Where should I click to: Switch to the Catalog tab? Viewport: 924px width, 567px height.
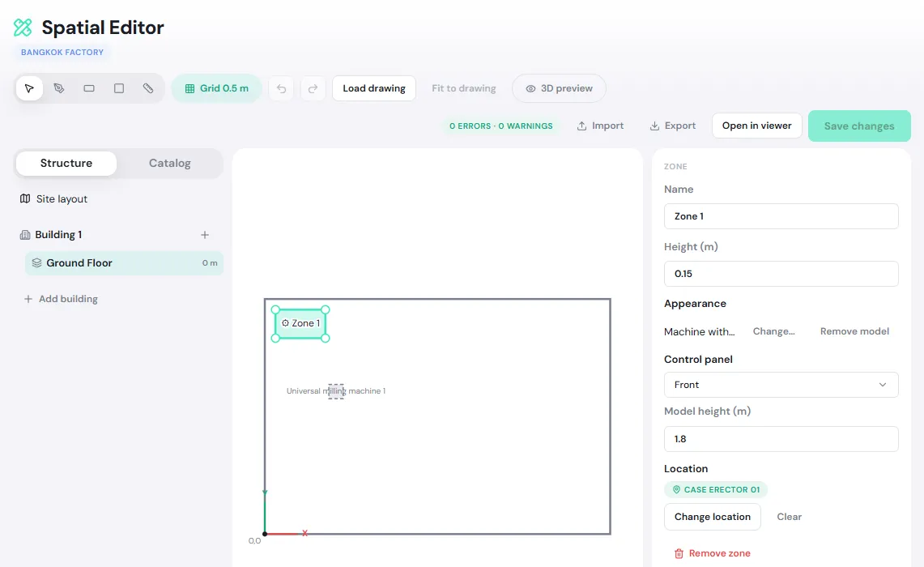click(x=170, y=164)
